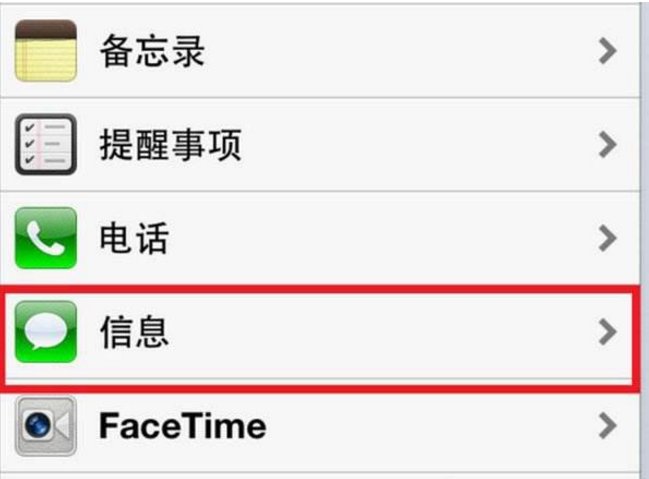This screenshot has width=649, height=479.
Task: Click blank space in the FaceTime row
Action: point(420,427)
